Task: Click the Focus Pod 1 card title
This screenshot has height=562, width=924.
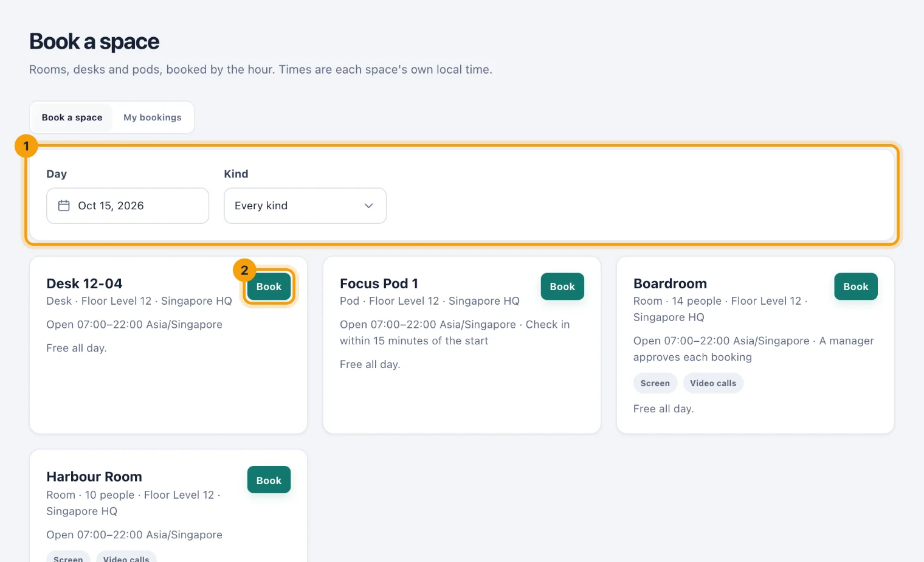Action: pos(379,283)
